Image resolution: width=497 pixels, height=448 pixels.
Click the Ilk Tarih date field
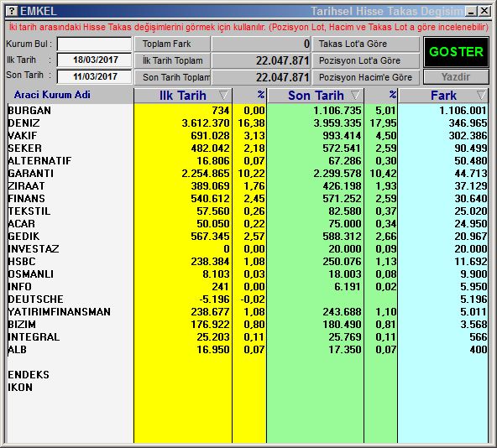pos(95,60)
